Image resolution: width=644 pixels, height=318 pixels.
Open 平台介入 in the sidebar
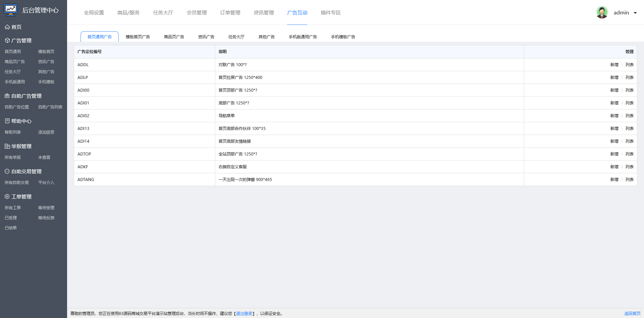[x=46, y=183]
